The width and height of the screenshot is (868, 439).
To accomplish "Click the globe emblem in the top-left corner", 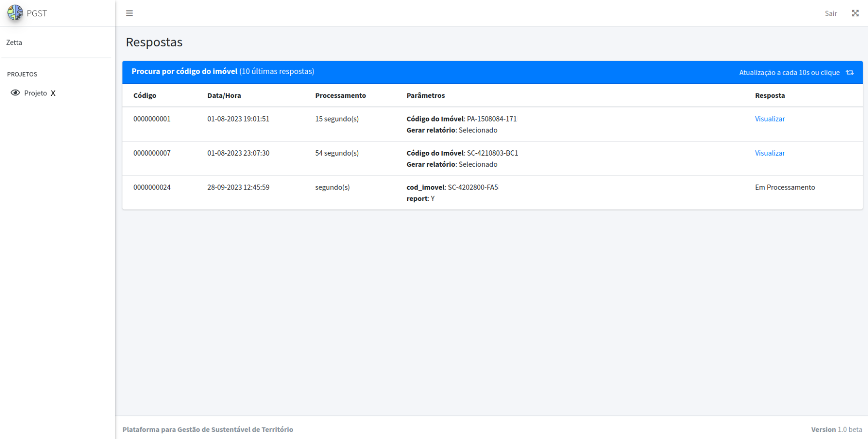I will [x=15, y=13].
